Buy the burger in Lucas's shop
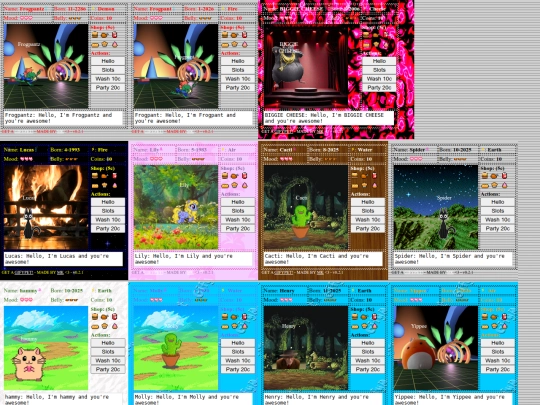Image resolution: width=540 pixels, height=405 pixels. pos(95,176)
